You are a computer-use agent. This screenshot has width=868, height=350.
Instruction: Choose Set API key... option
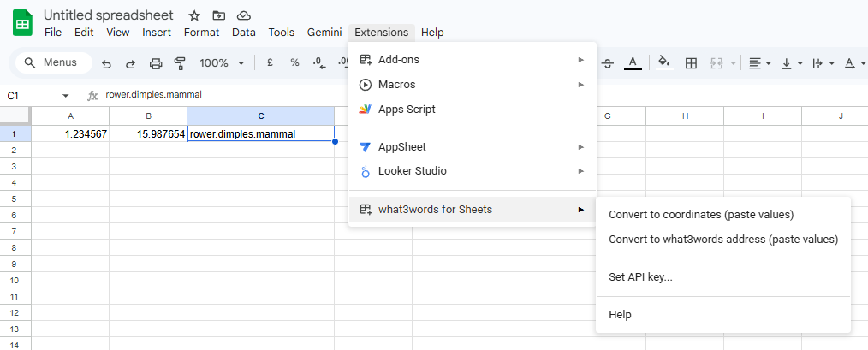point(640,276)
